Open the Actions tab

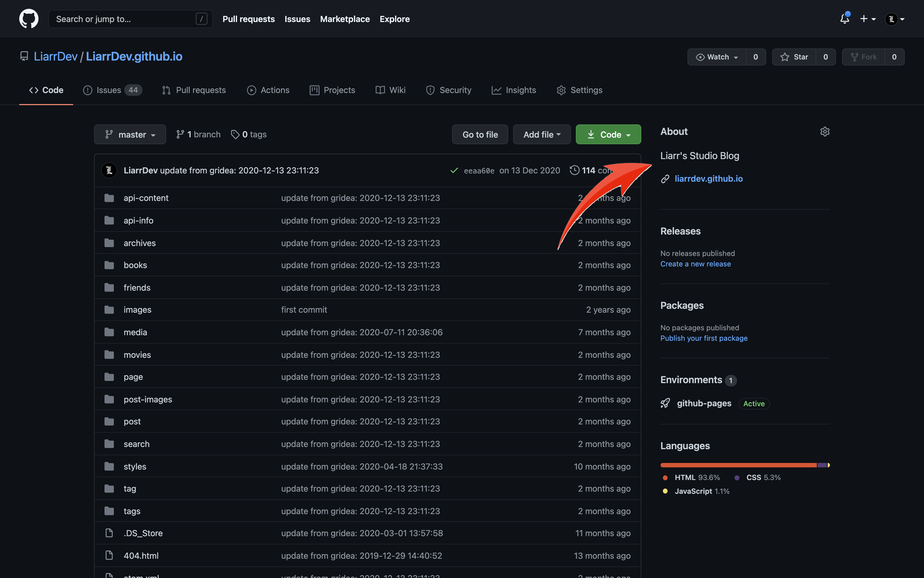[x=268, y=90]
